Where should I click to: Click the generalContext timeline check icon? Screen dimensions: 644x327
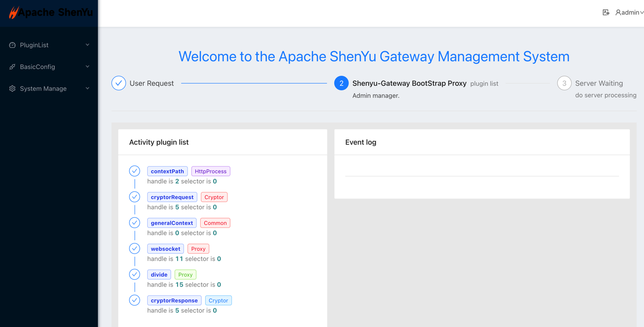135,223
